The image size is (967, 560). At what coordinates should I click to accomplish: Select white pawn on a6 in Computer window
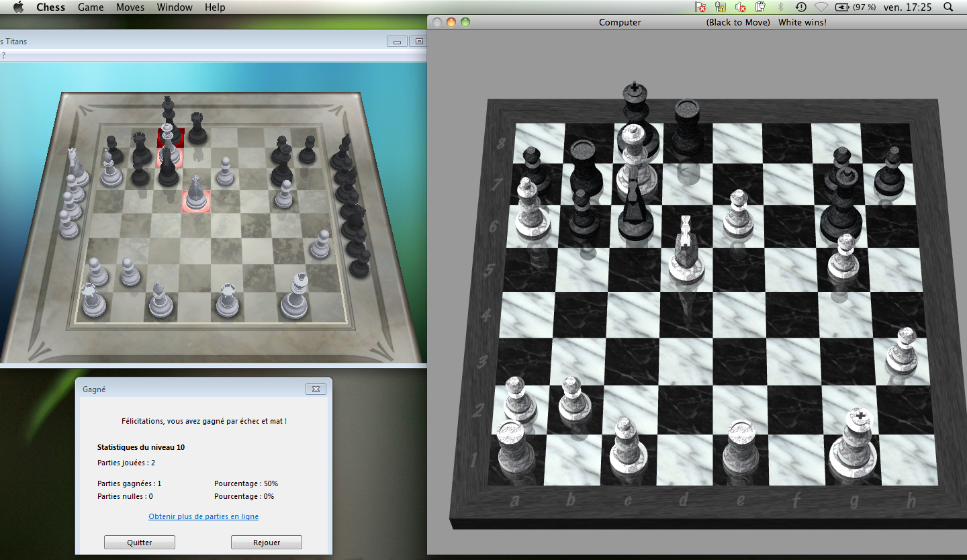pyautogui.click(x=533, y=208)
